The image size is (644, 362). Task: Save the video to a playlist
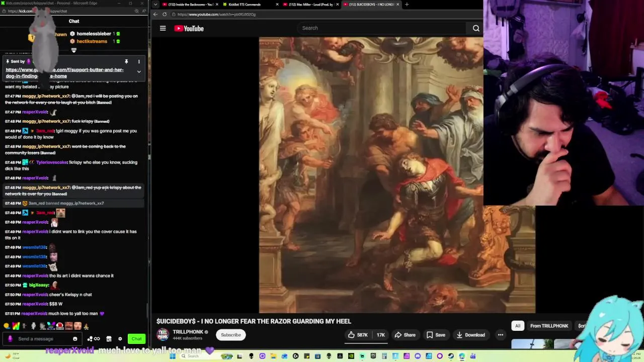436,335
